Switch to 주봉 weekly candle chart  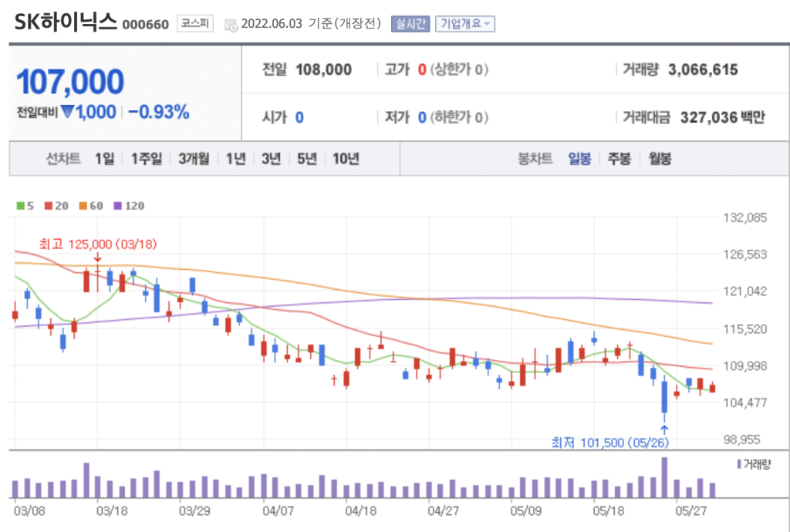[x=619, y=159]
